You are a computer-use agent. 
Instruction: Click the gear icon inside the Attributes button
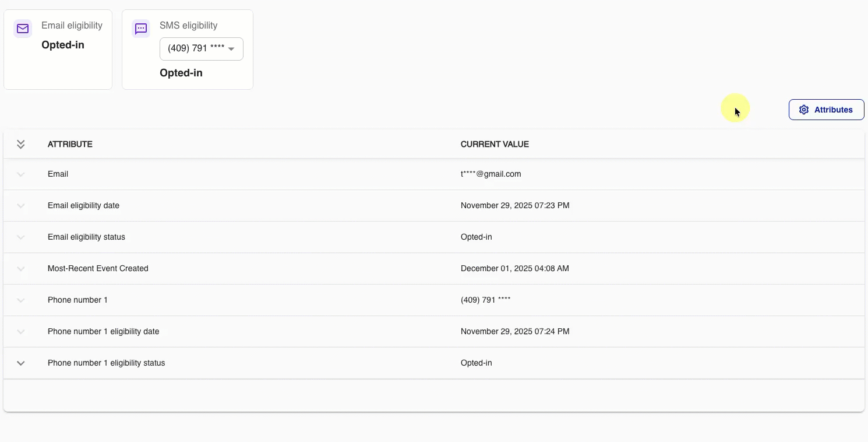[x=804, y=109]
